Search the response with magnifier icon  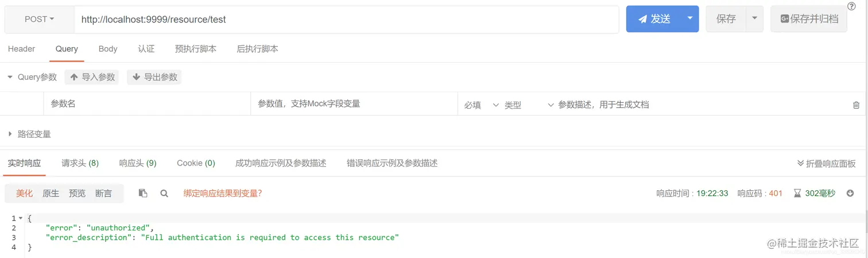164,194
